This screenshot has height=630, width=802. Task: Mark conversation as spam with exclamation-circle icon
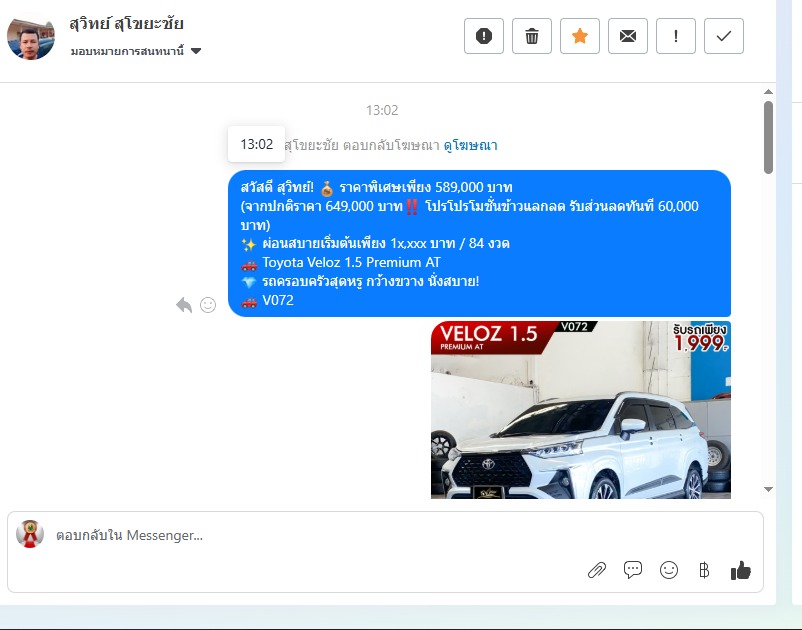coord(484,36)
